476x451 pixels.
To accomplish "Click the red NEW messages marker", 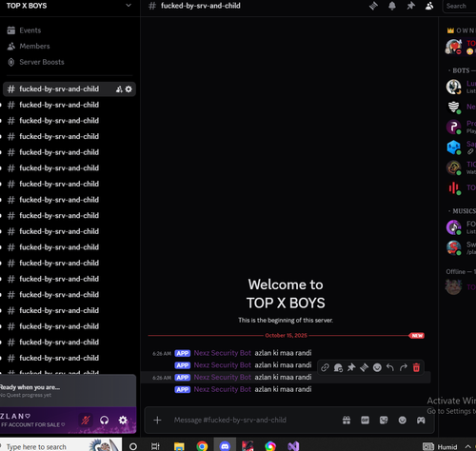I will 417,336.
